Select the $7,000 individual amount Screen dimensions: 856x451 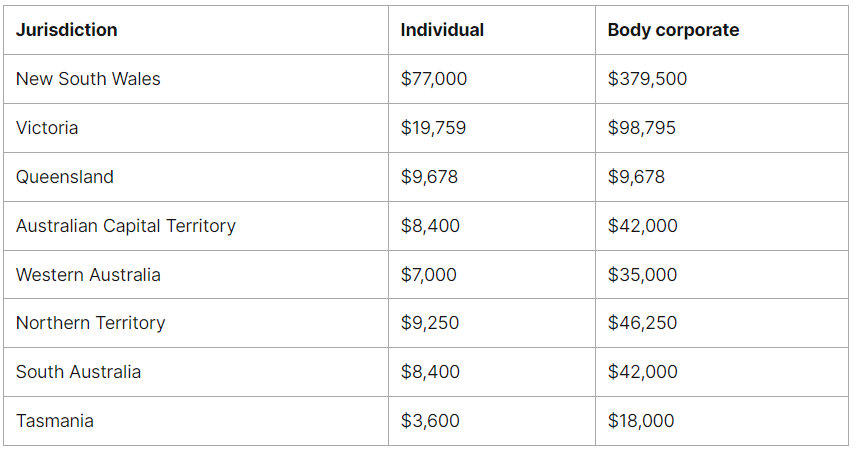[x=429, y=275]
